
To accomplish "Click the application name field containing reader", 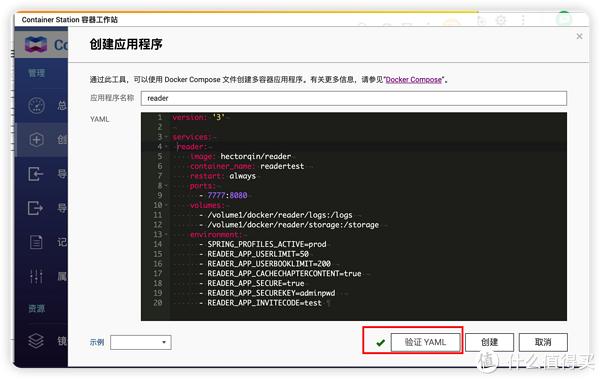I will tap(354, 98).
